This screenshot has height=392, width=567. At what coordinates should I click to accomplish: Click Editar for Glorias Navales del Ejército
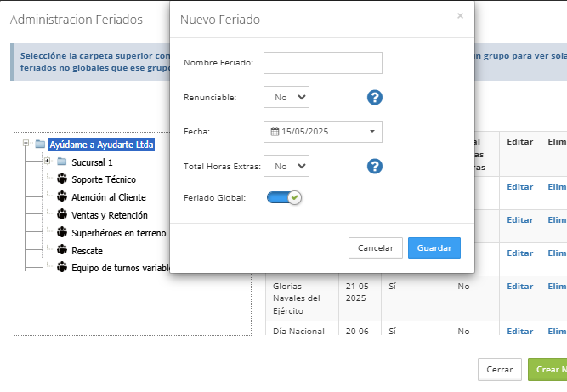point(520,287)
